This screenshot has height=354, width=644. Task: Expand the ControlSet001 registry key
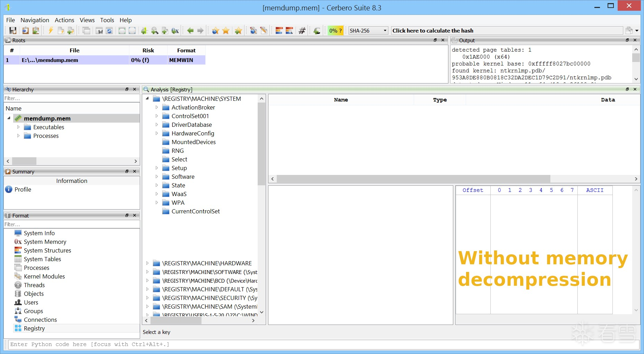(156, 116)
